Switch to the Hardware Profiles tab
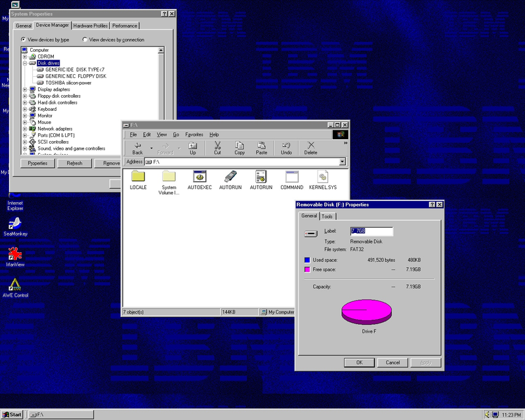 tap(91, 26)
